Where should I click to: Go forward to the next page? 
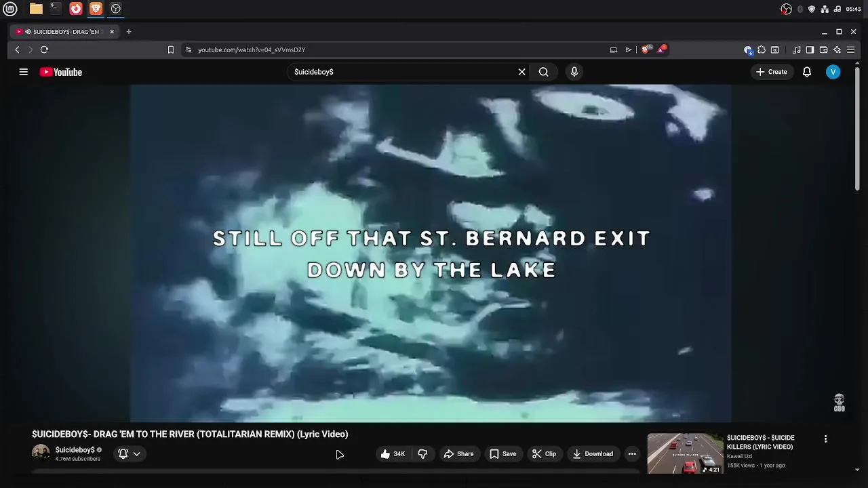click(x=30, y=49)
